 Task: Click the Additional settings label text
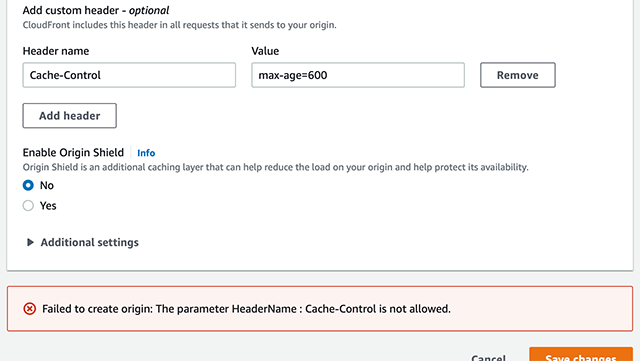point(89,243)
